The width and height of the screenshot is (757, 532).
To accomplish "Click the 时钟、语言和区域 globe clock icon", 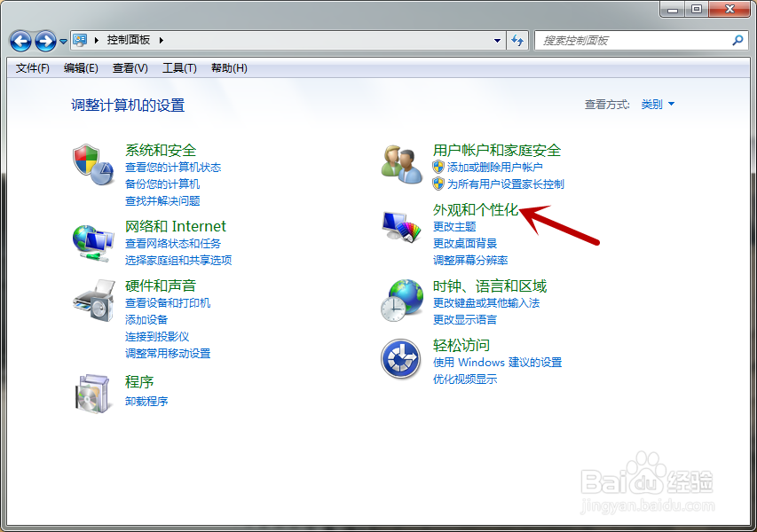I will pos(402,301).
